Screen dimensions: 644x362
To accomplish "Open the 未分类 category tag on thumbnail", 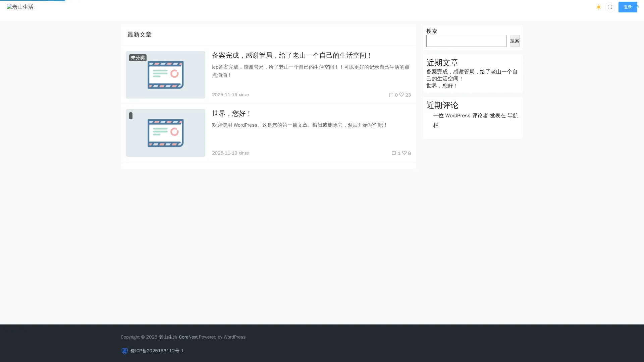I will [x=138, y=58].
